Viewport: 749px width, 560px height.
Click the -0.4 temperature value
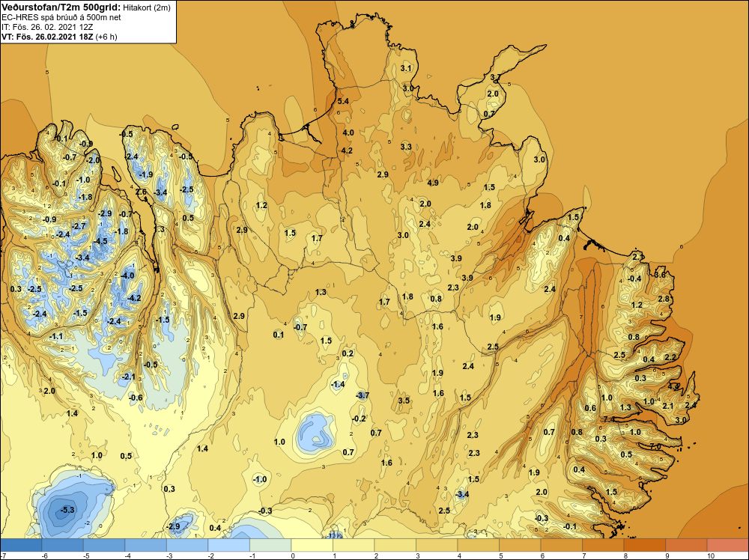pos(634,279)
